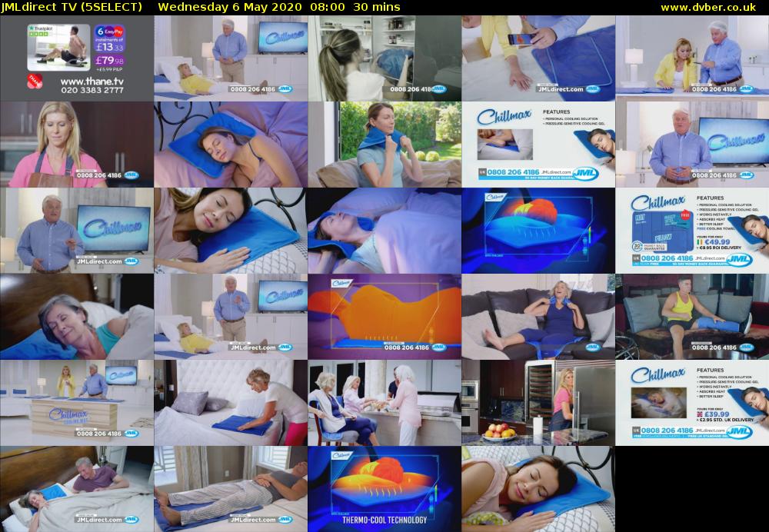Select the woman with ponytail thumbnail
This screenshot has width=769, height=532.
click(384, 58)
